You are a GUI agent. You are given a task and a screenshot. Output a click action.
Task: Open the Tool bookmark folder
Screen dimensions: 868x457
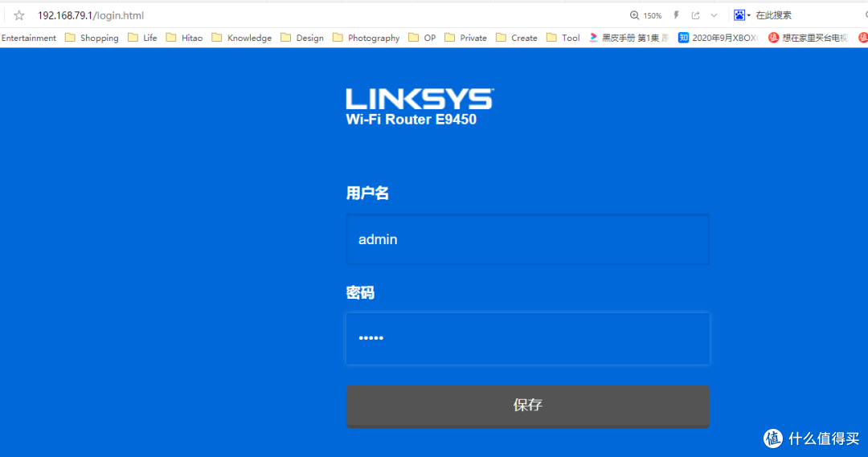coord(563,38)
